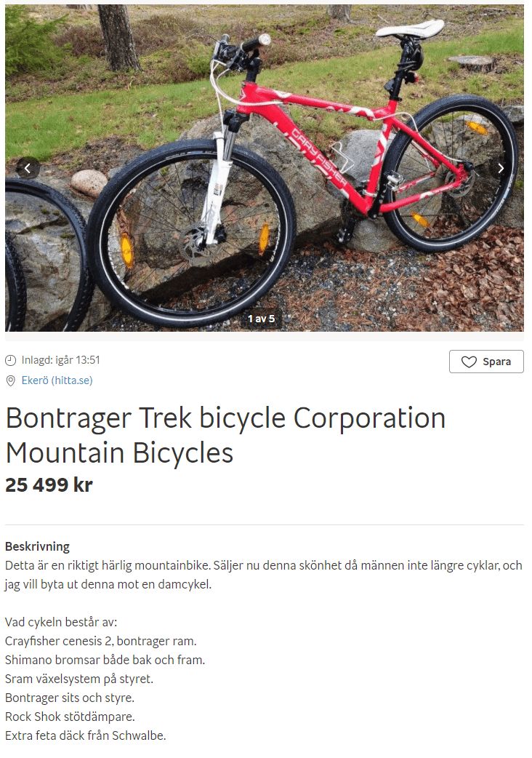This screenshot has height=758, width=532.
Task: Click the 'Bontrager sits och styre' line
Action: click(x=70, y=698)
